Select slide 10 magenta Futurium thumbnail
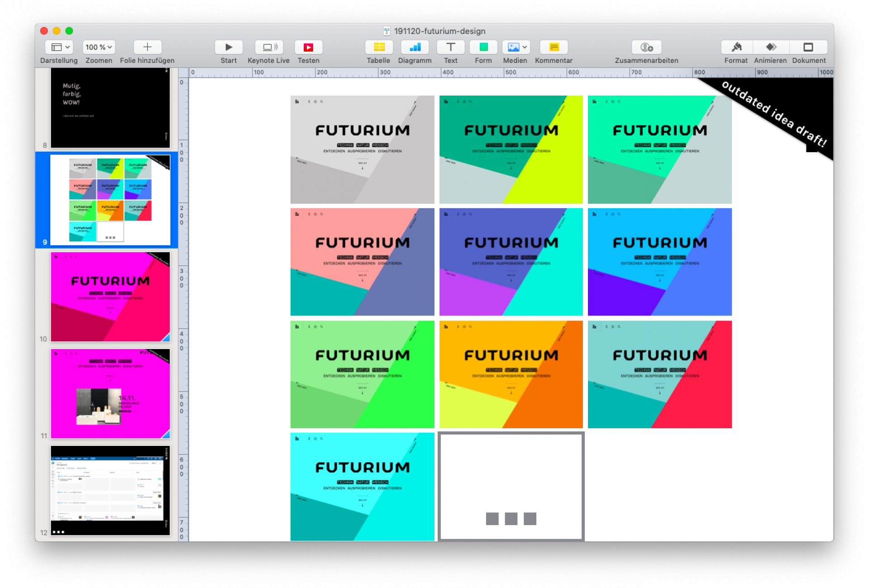 tap(110, 296)
